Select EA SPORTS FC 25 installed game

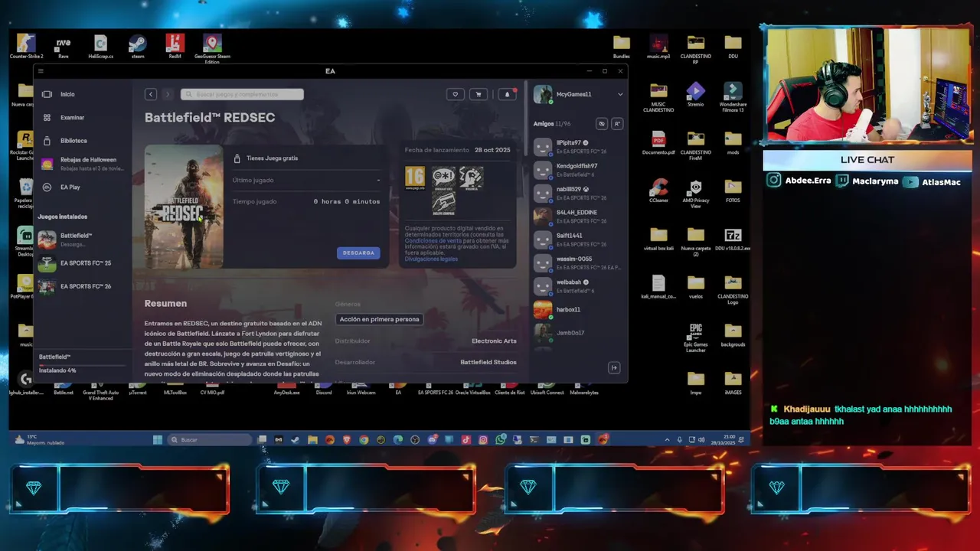(x=83, y=263)
